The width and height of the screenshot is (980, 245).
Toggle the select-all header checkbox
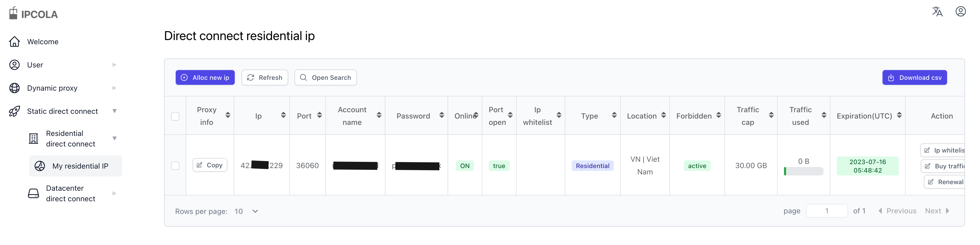pyautogui.click(x=175, y=116)
